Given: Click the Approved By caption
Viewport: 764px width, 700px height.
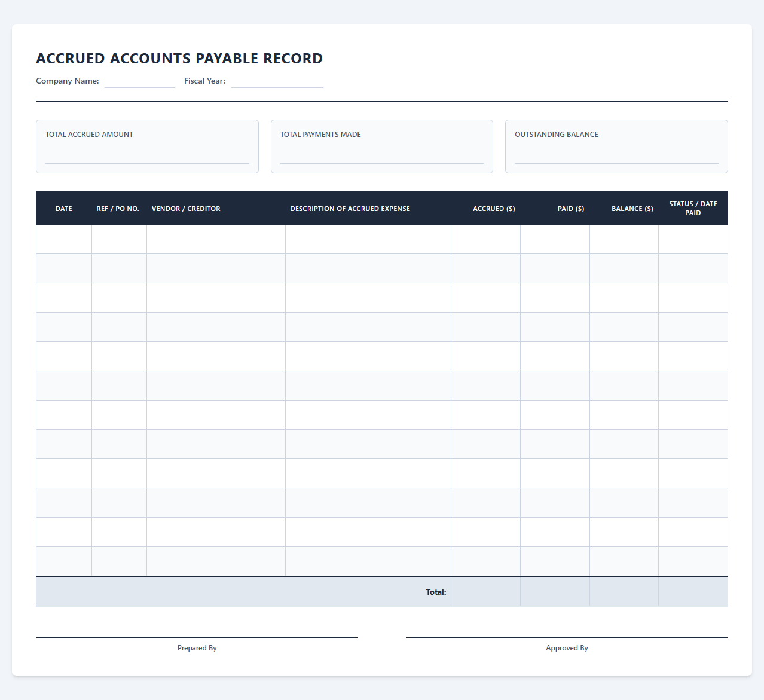Looking at the screenshot, I should tap(567, 648).
